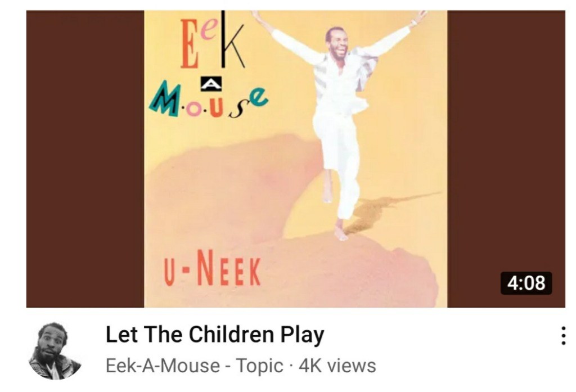Open the video titled Let The Children Play
The image size is (576, 392).
click(x=215, y=335)
